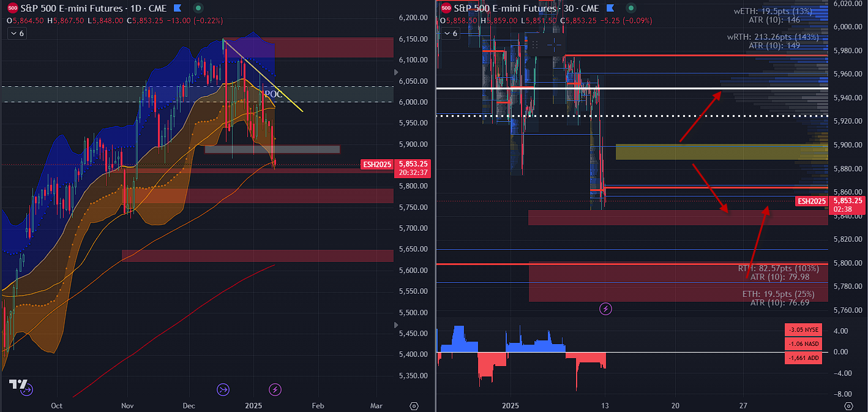The height and width of the screenshot is (412, 868).
Task: Click the 27 date label on right time axis
Action: tap(743, 406)
